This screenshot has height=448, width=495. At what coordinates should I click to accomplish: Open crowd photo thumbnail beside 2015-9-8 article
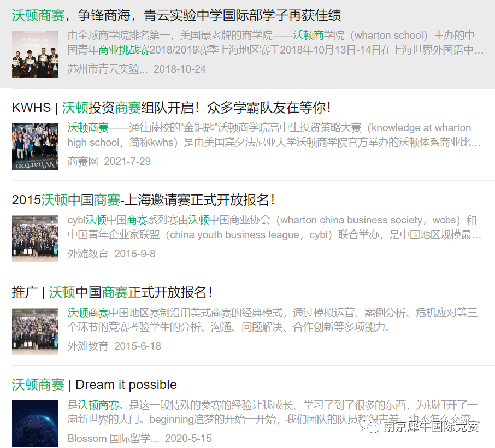(x=35, y=239)
